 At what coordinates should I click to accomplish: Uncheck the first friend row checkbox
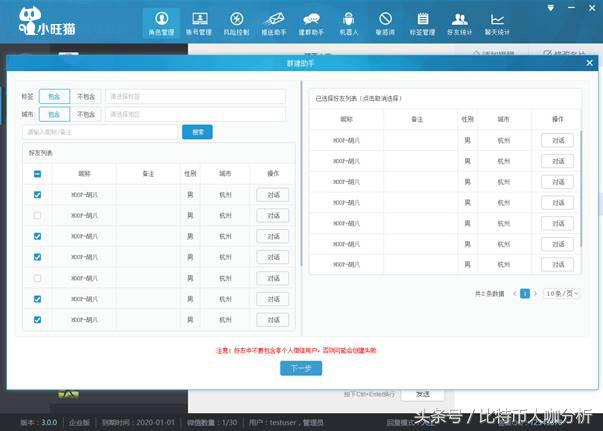(x=37, y=195)
